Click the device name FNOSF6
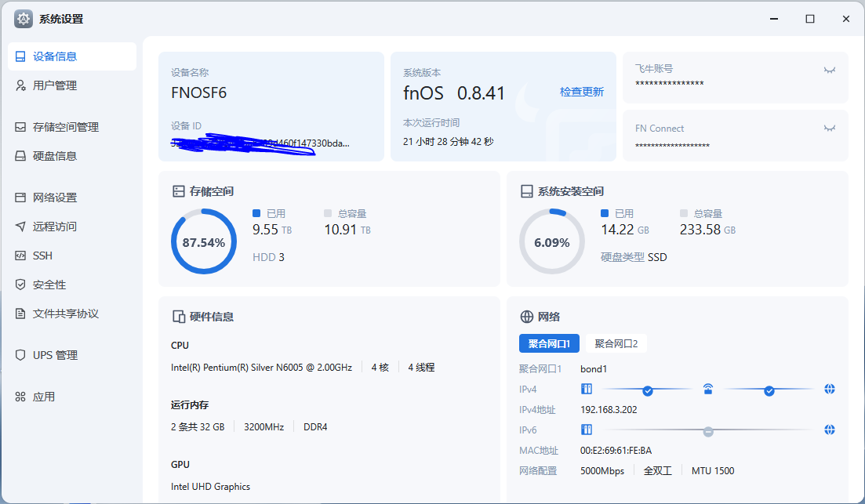The height and width of the screenshot is (504, 865). [x=198, y=92]
